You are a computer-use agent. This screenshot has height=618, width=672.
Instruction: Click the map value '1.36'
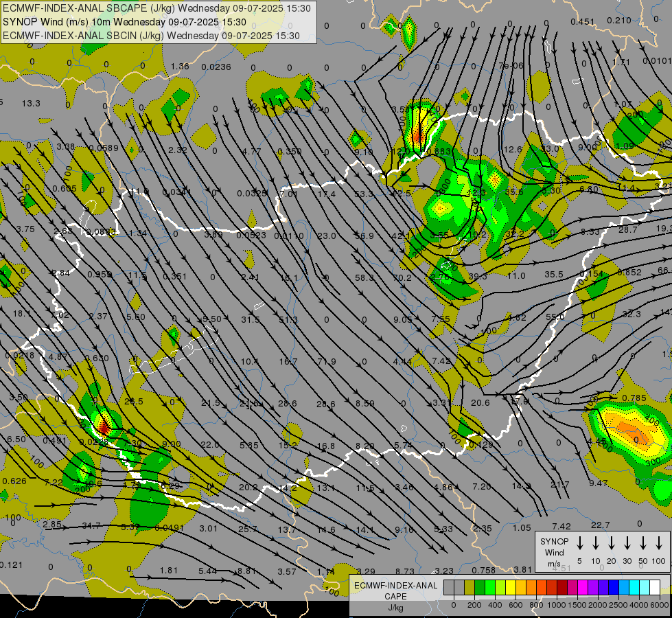180,66
